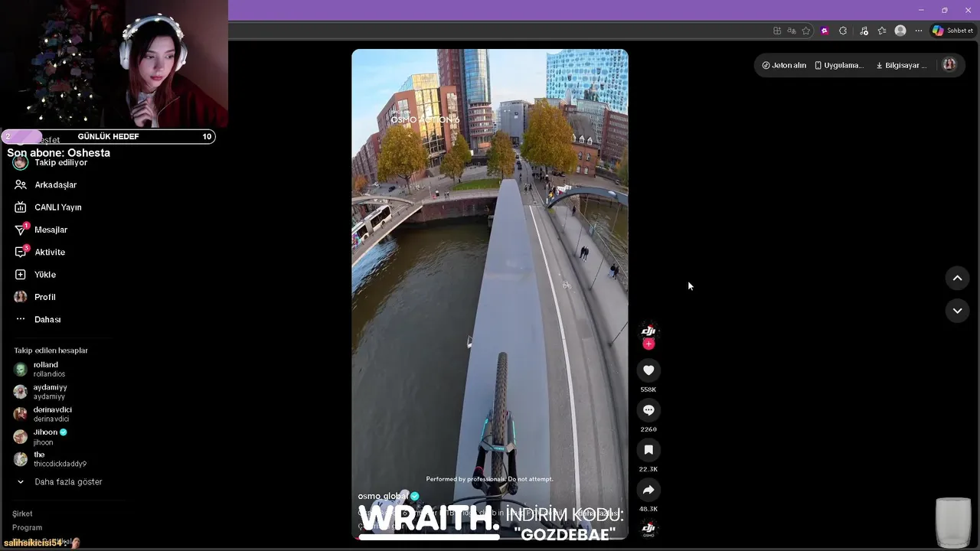980x551 pixels.
Task: Open the Daha fazlası menu
Action: click(38, 320)
